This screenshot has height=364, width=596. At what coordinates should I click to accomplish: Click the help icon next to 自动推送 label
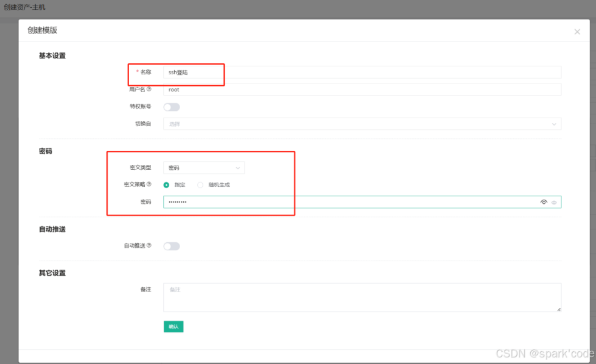(x=149, y=245)
